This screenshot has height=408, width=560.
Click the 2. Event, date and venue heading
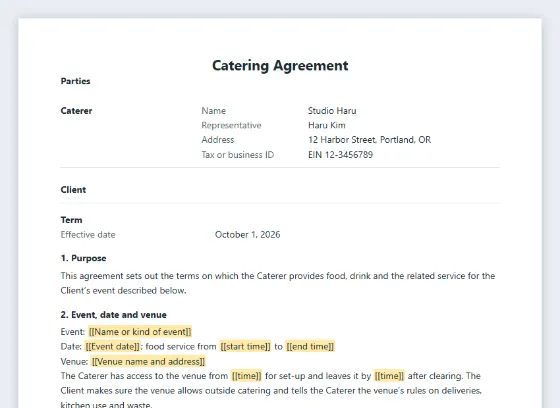pos(114,315)
